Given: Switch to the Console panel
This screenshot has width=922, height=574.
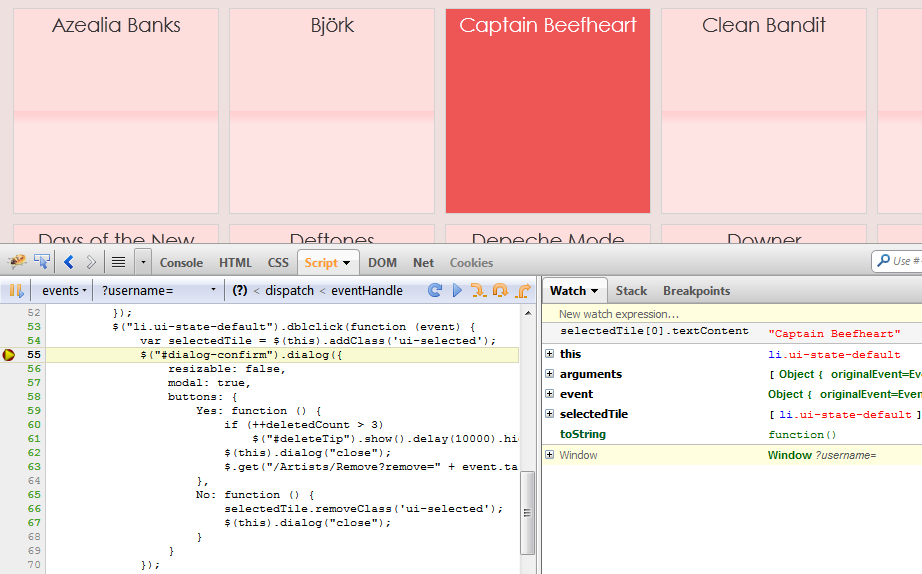Looking at the screenshot, I should 181,263.
